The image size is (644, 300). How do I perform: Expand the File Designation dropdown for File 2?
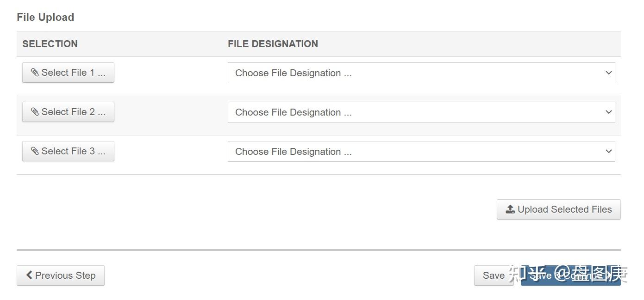click(x=421, y=112)
